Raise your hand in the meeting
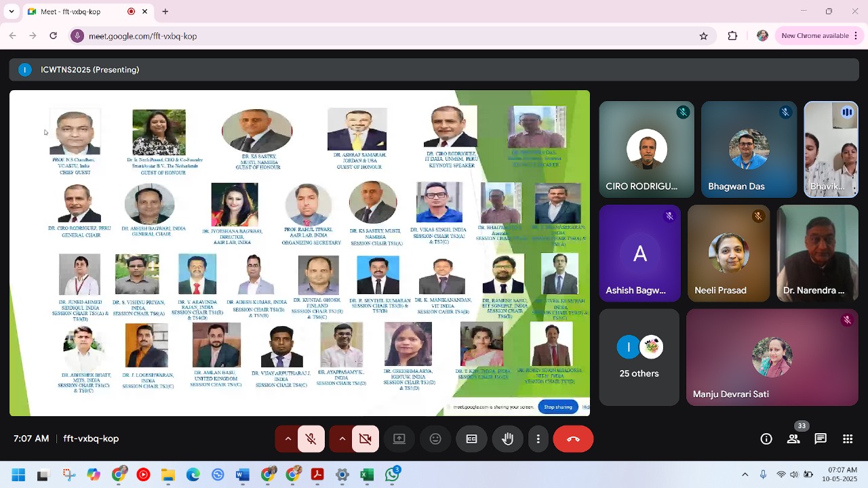This screenshot has height=488, width=868. click(507, 439)
